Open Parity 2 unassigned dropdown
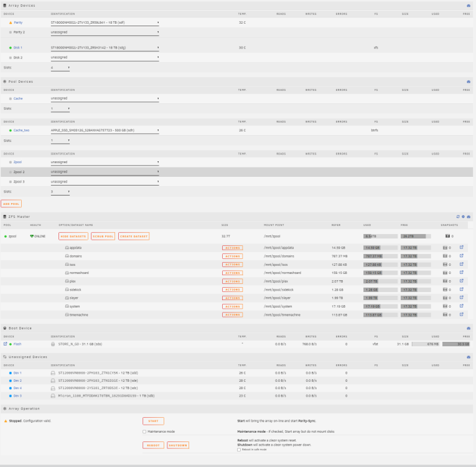This screenshot has height=467, width=476. [x=105, y=32]
